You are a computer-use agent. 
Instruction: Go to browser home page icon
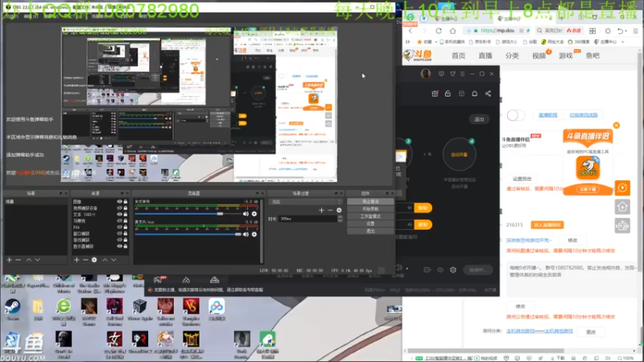tap(452, 31)
